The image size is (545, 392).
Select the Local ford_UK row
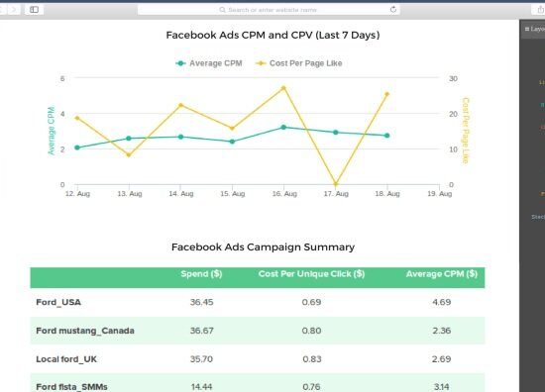[258, 359]
